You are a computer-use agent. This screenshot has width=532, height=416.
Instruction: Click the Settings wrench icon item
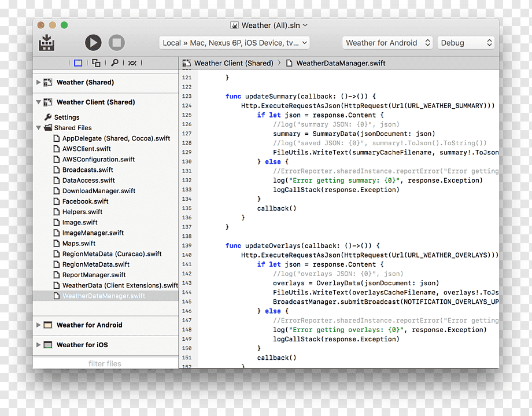tap(62, 117)
